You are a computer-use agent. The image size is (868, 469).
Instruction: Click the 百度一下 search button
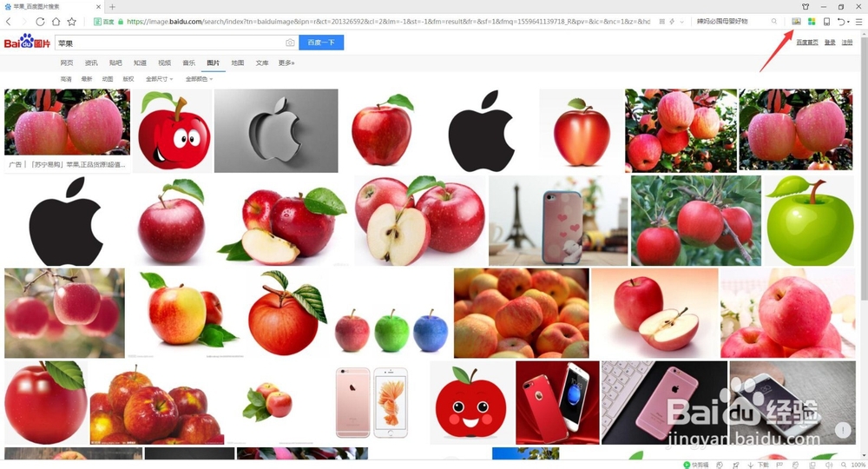[x=321, y=43]
